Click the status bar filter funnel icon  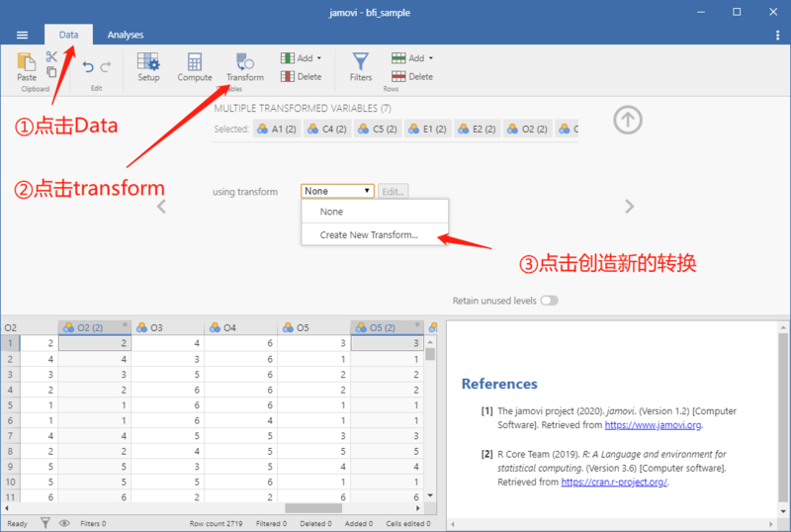45,523
